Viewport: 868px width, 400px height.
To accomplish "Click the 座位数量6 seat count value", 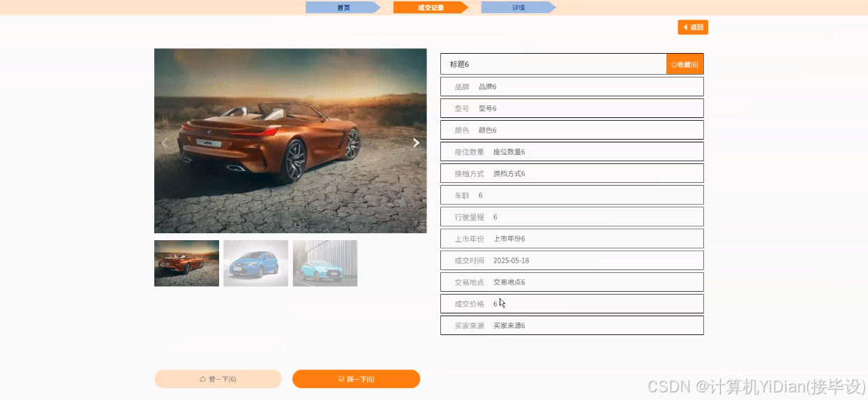I will point(509,151).
